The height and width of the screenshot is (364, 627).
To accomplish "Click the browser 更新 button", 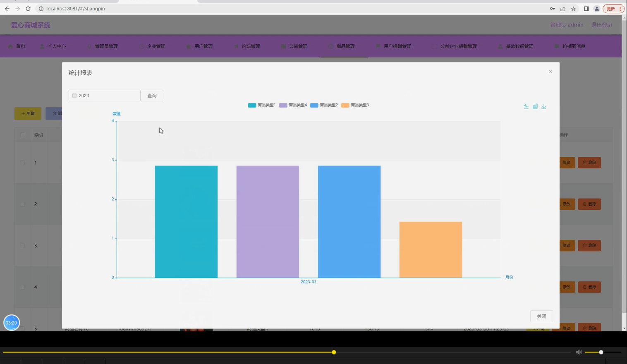I will [614, 9].
